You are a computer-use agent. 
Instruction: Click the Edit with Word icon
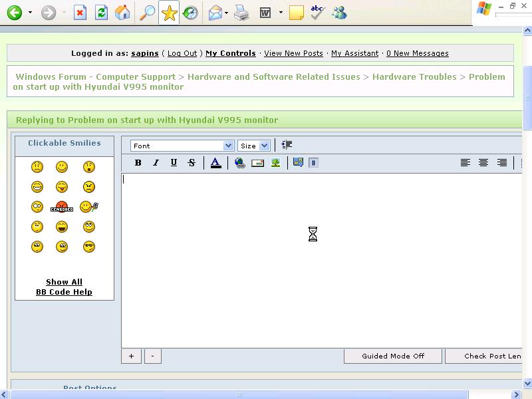[265, 13]
